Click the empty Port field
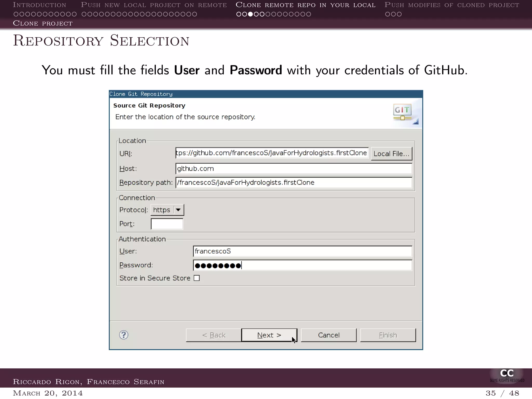The width and height of the screenshot is (532, 399). [167, 224]
